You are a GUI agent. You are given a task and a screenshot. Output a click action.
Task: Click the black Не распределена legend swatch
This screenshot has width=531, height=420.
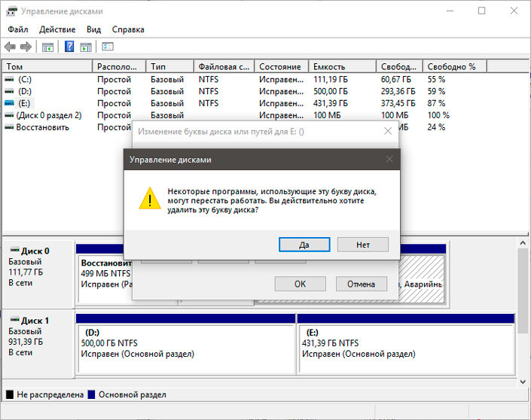[10, 394]
